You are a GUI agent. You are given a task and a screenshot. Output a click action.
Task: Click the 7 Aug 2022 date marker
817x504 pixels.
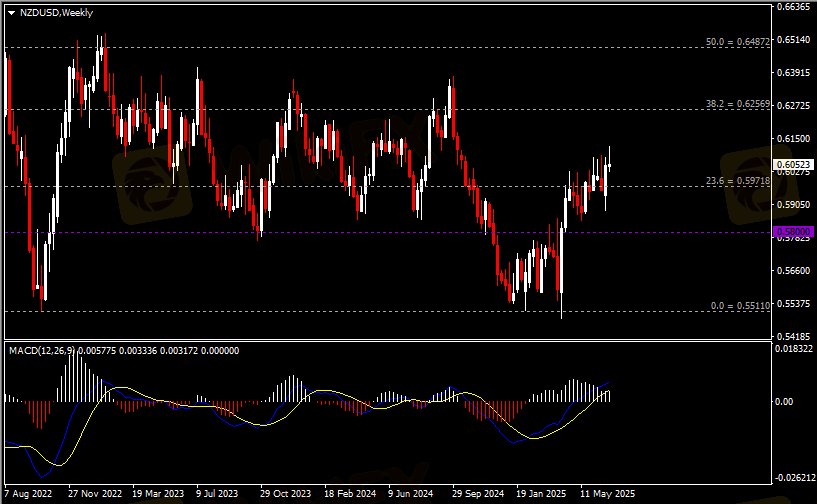[x=29, y=494]
